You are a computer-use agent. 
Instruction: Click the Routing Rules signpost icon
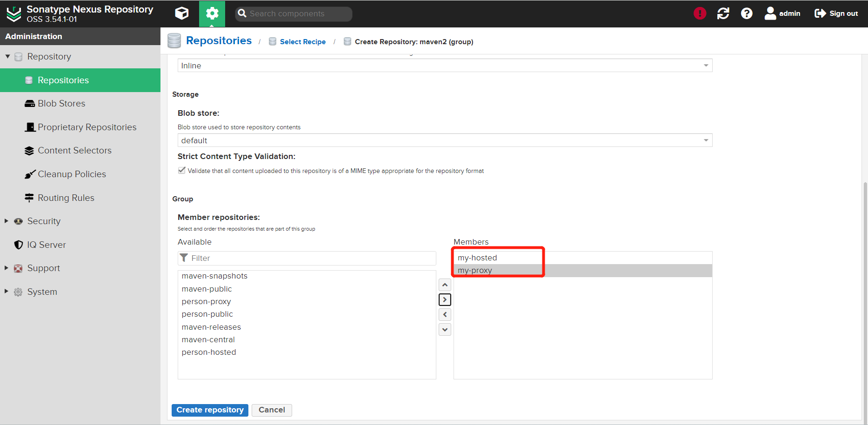29,198
